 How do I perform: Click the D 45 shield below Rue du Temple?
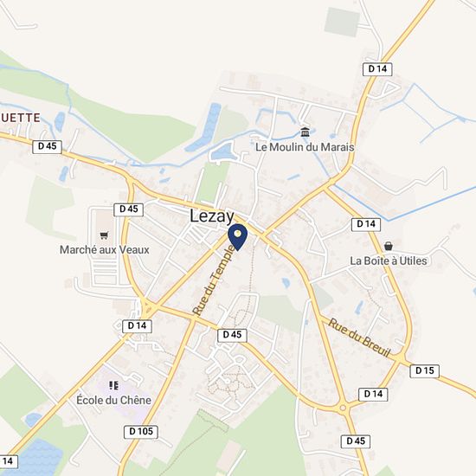tap(232, 335)
